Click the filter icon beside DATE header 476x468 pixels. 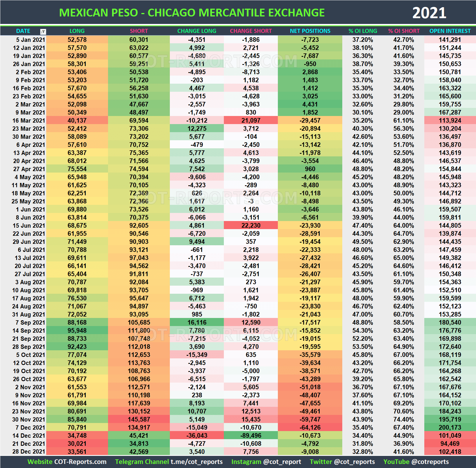[x=43, y=31]
